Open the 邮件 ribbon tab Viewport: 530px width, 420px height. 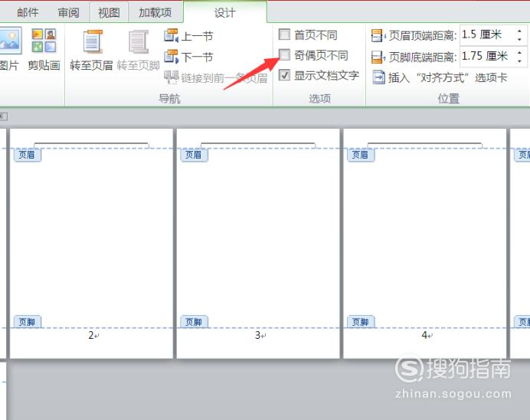coord(28,12)
